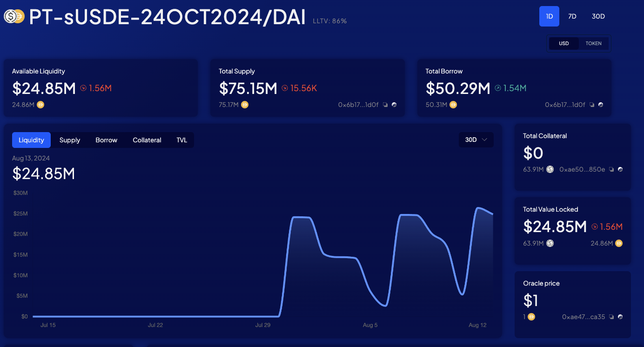Open Total Borrow address in block explorer
This screenshot has width=644, height=347.
601,105
